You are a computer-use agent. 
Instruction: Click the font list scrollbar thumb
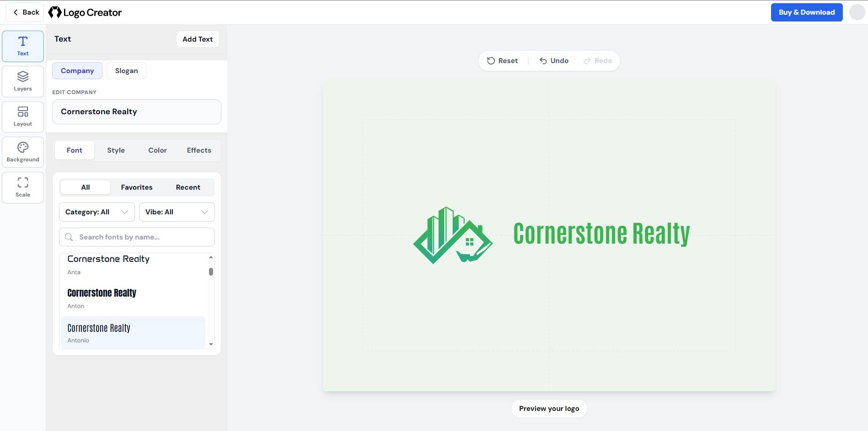tap(211, 271)
